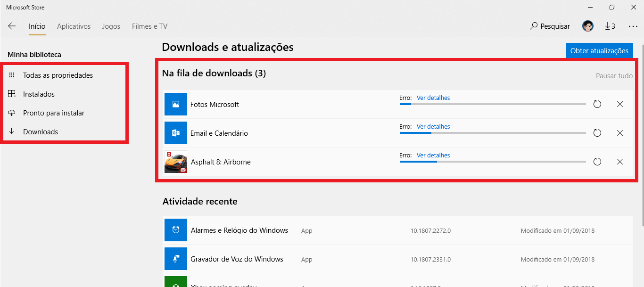Click the Gravador de Voz app icon
Image resolution: width=644 pixels, height=287 pixels.
pos(176,259)
